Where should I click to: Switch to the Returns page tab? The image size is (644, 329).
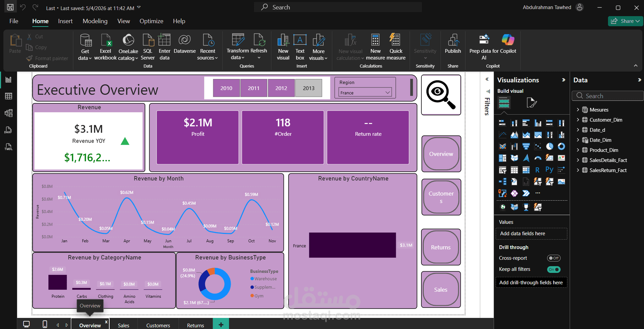coord(195,325)
